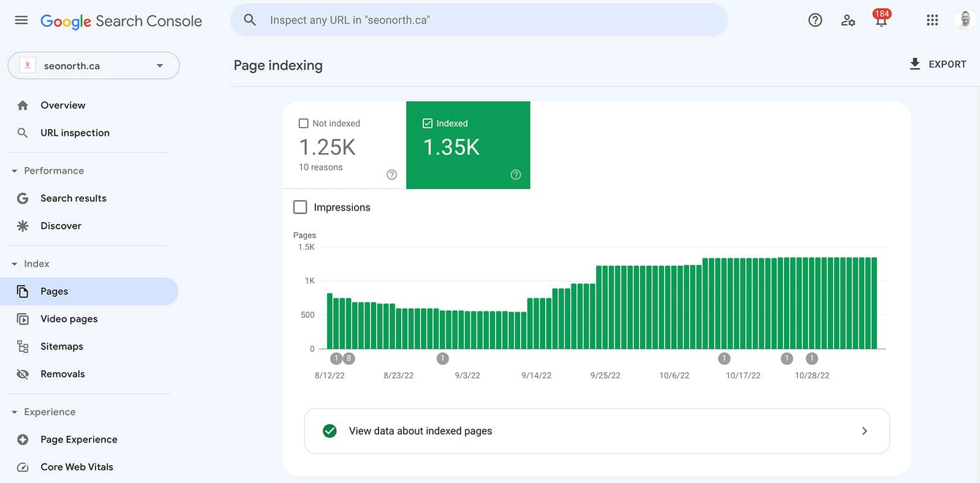This screenshot has height=483, width=980.
Task: Click the Discover asterisk icon
Action: tap(23, 226)
